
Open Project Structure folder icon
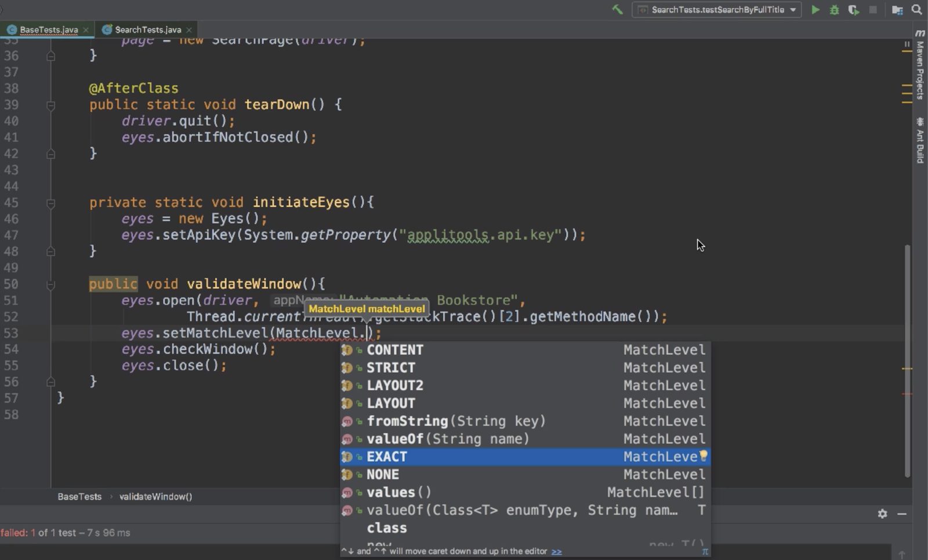point(897,10)
